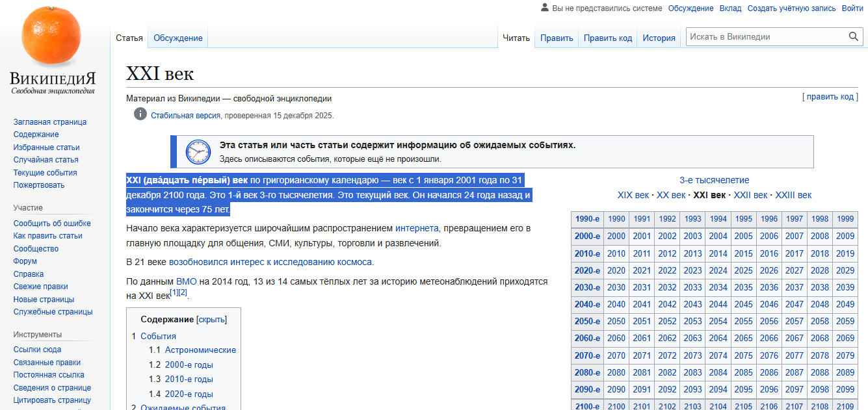
Task: Click footnote reference [1]
Action: [174, 292]
